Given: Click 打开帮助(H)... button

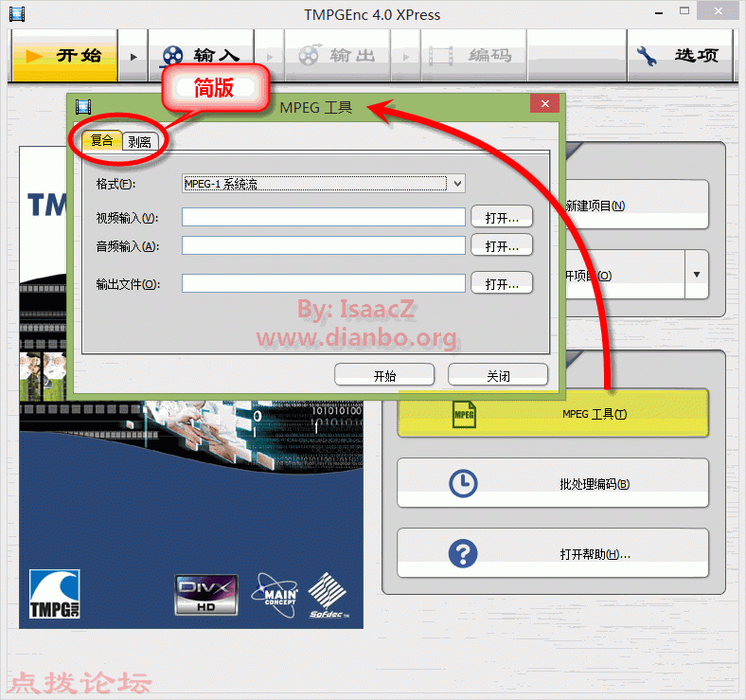Looking at the screenshot, I should click(553, 553).
